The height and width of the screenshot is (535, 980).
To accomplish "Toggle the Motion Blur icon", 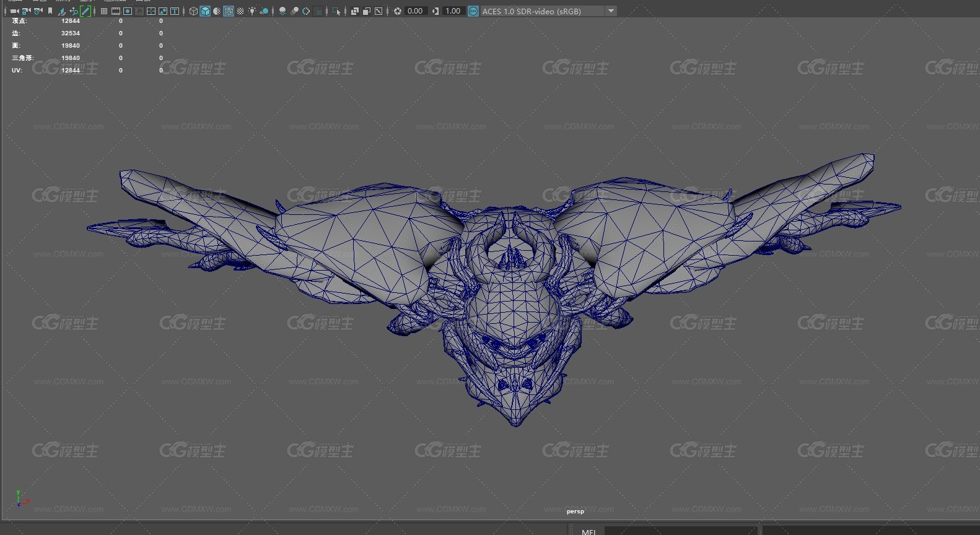I will tap(294, 11).
